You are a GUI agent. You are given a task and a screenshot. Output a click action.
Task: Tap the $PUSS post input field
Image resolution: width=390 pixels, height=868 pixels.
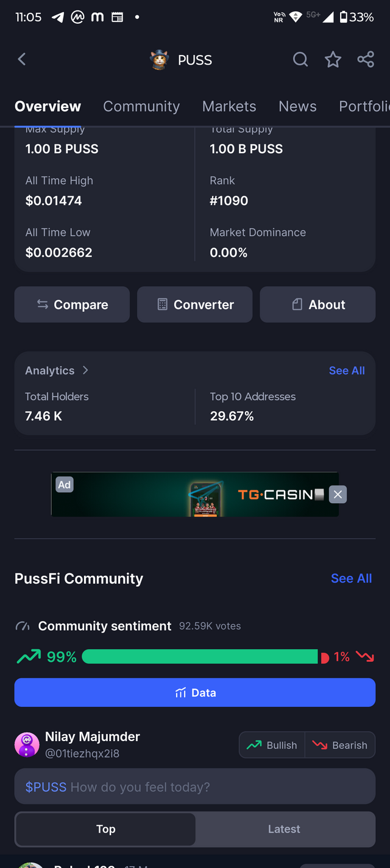tap(195, 786)
